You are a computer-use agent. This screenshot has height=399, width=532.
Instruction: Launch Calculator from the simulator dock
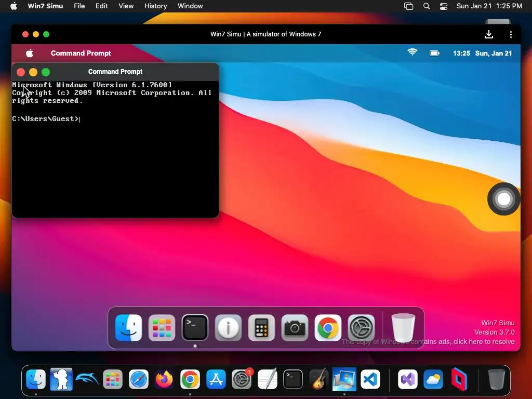click(x=261, y=328)
